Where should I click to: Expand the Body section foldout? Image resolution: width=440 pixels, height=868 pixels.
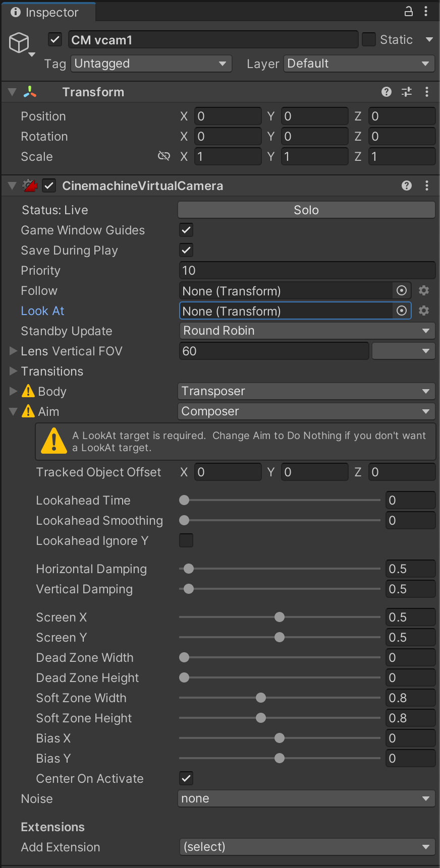click(14, 391)
